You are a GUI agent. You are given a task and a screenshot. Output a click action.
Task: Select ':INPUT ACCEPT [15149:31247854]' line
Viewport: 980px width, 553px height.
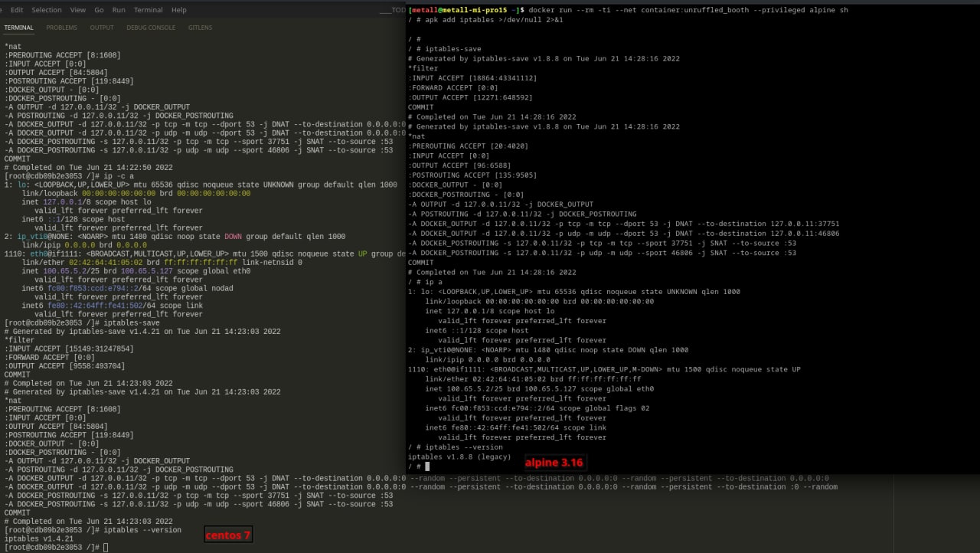pos(69,348)
